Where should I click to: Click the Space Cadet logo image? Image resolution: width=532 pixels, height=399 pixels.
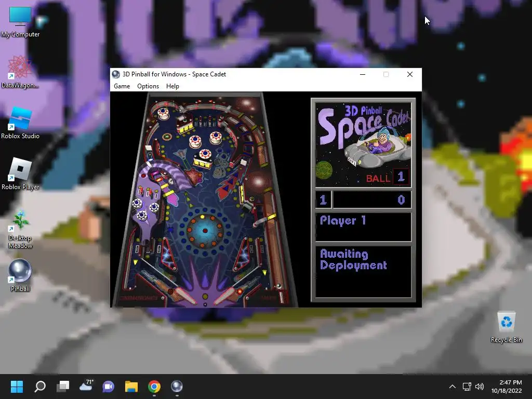[x=363, y=145]
